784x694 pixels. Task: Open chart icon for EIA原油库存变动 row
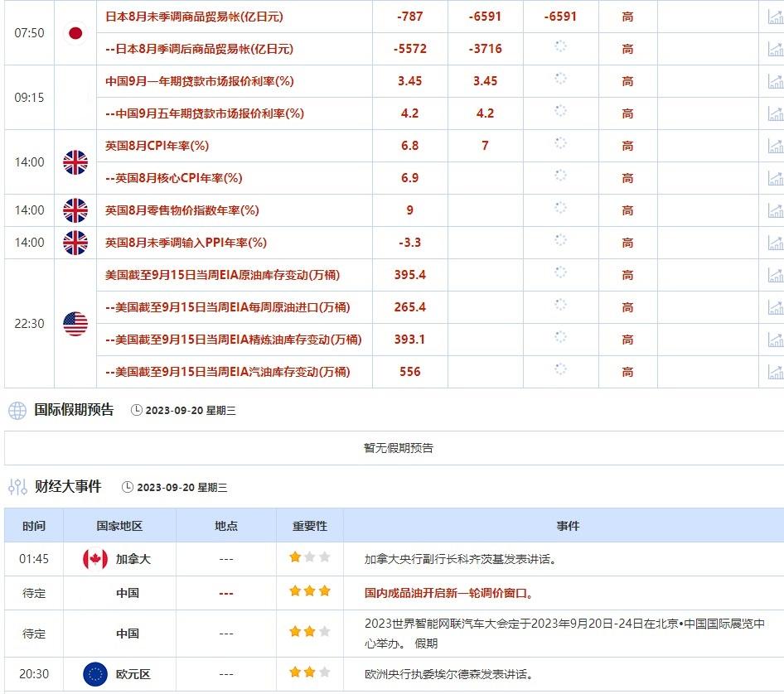[776, 275]
